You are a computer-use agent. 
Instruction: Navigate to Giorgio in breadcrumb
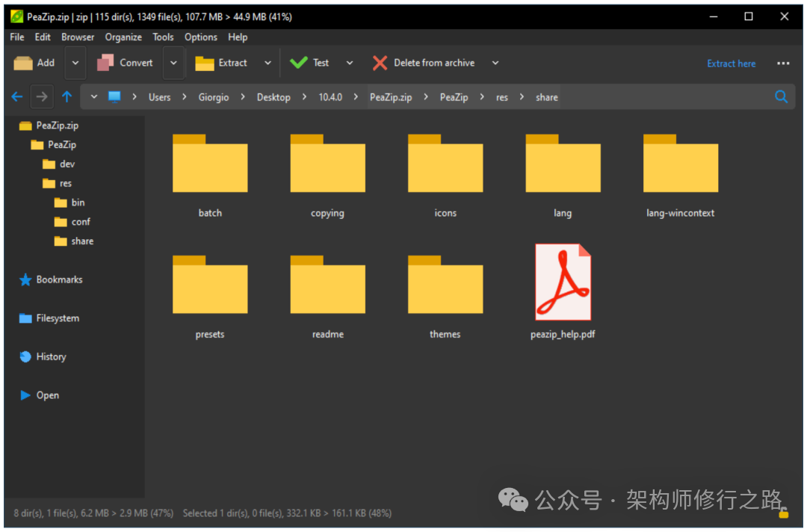[x=214, y=97]
